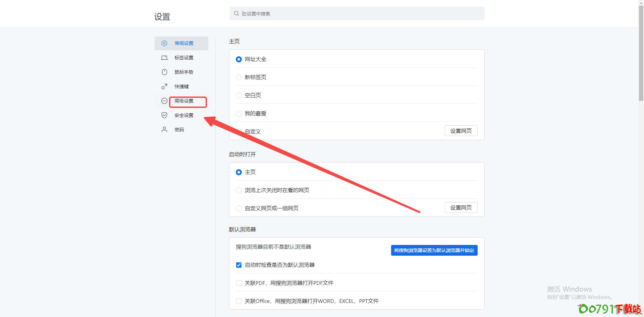Open 标签设置 in the sidebar
This screenshot has height=317, width=644.
pos(181,58)
